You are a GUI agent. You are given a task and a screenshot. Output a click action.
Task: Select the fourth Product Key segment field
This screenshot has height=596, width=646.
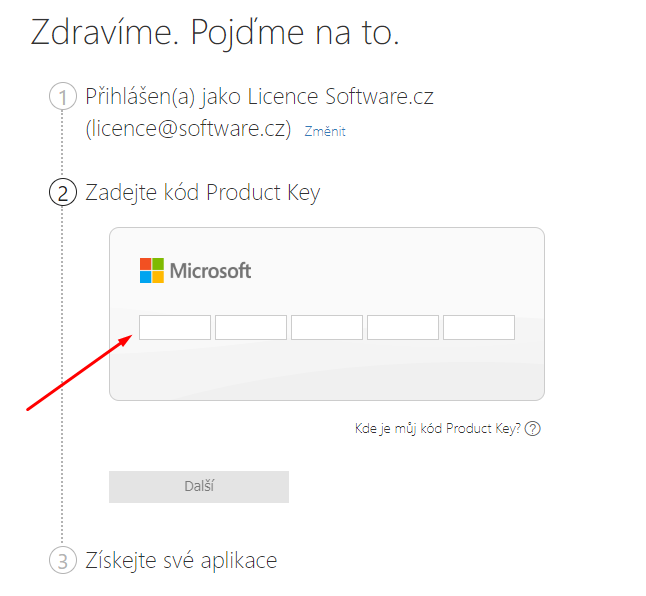[x=403, y=328]
